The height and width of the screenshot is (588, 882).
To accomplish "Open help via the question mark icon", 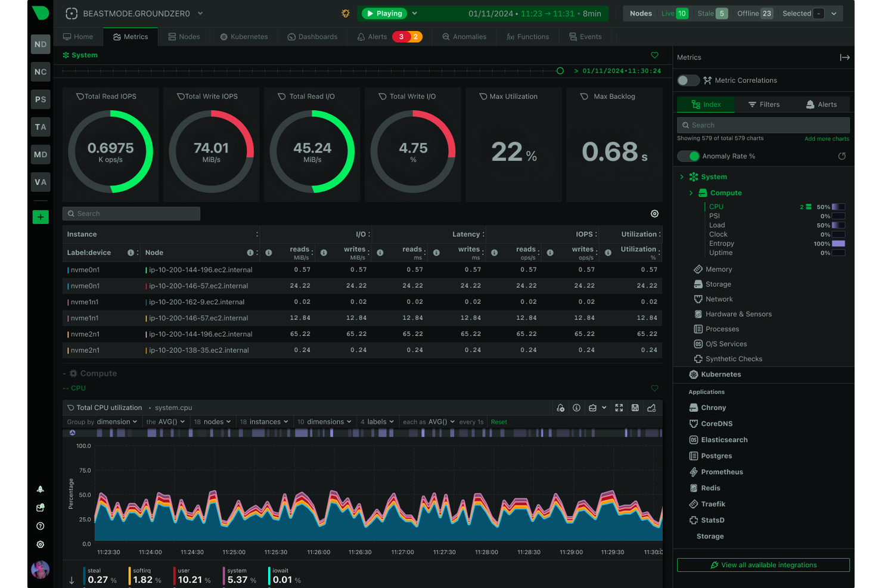I will [40, 526].
